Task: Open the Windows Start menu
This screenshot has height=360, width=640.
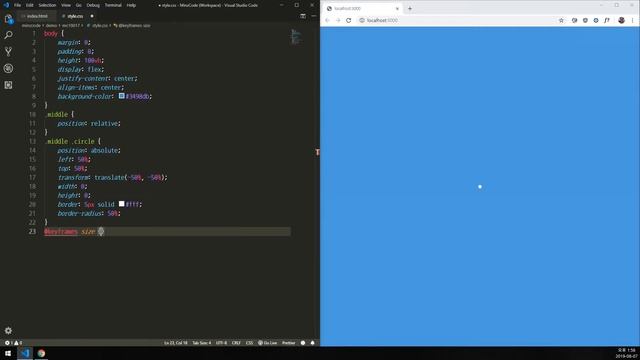Action: pos(8,353)
